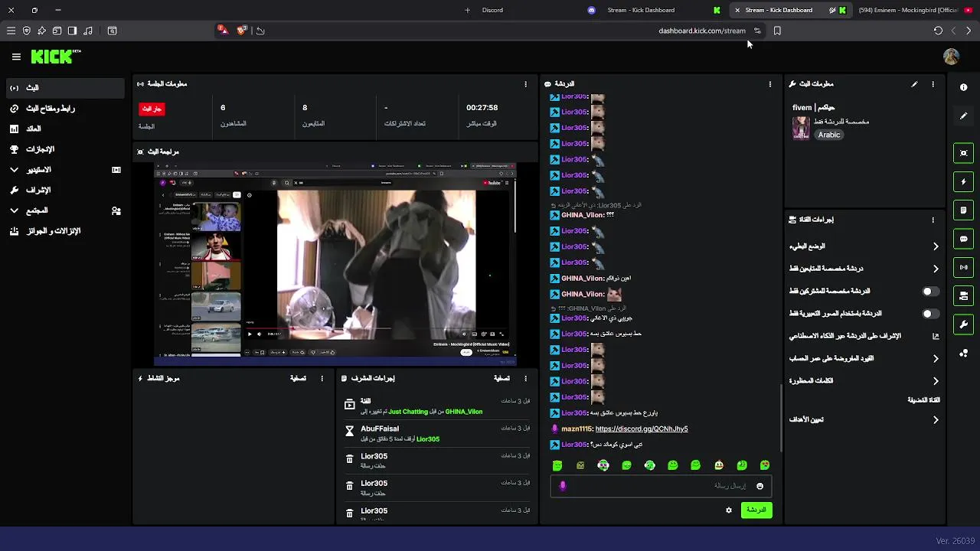Open chat settings gear icon
This screenshot has width=980, height=551.
click(x=729, y=510)
